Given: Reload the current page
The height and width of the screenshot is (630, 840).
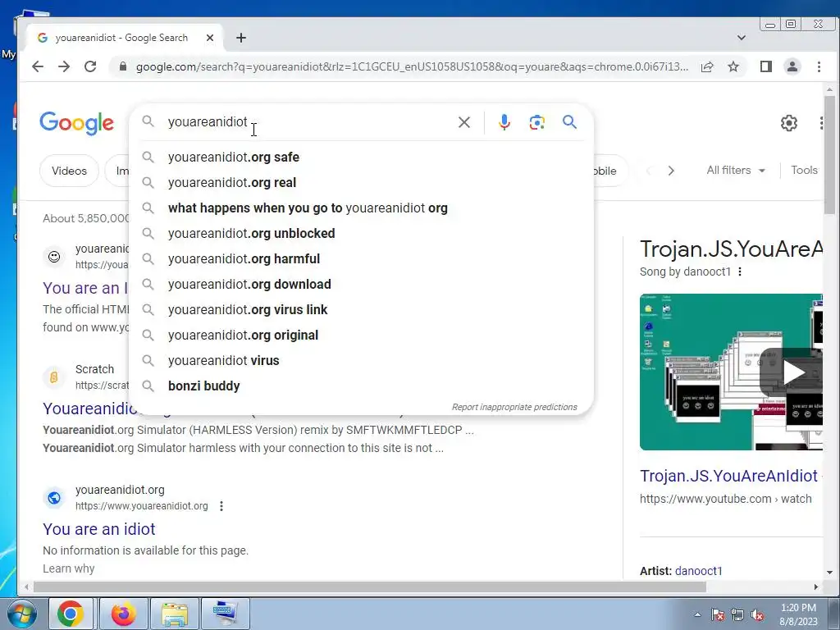Looking at the screenshot, I should (90, 66).
